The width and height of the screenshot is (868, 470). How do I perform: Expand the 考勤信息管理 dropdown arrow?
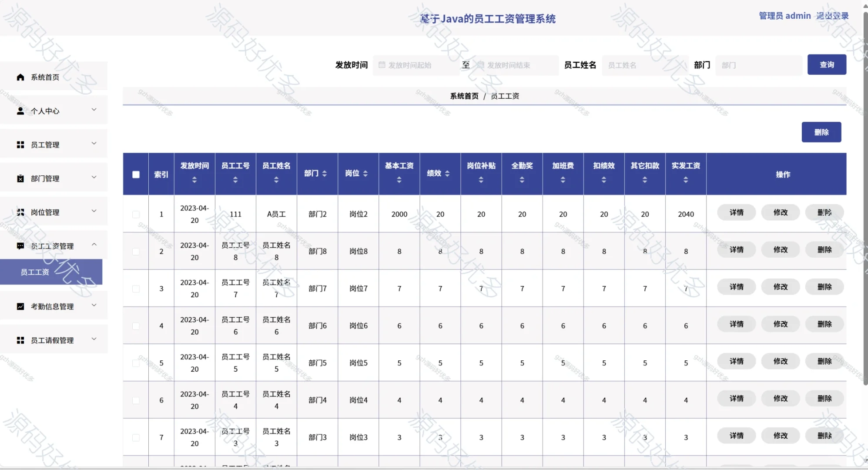(94, 305)
